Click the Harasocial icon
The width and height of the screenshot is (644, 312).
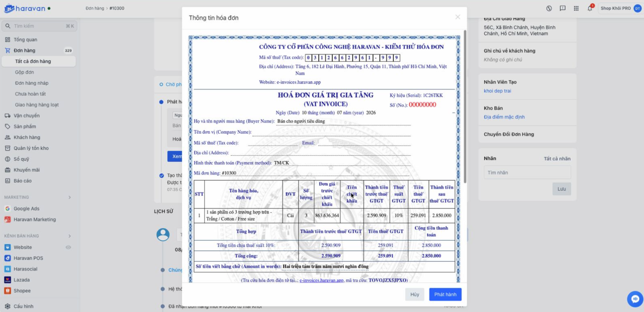8,269
